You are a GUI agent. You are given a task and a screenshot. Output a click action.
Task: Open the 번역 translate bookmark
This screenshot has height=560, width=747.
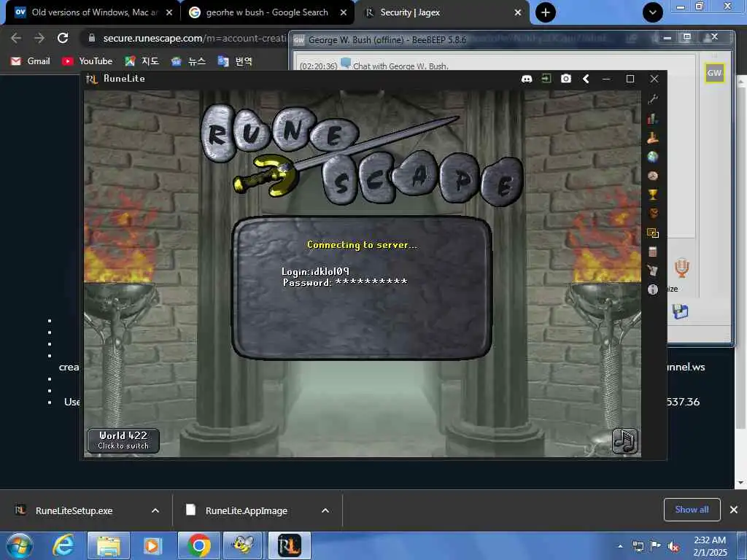point(235,61)
